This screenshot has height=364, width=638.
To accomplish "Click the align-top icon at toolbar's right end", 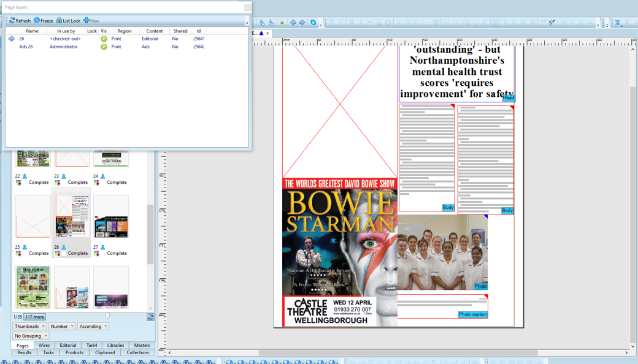I will (x=618, y=22).
